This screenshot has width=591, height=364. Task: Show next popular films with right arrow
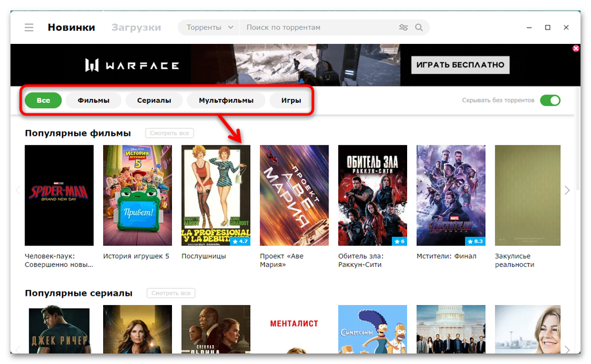point(567,190)
